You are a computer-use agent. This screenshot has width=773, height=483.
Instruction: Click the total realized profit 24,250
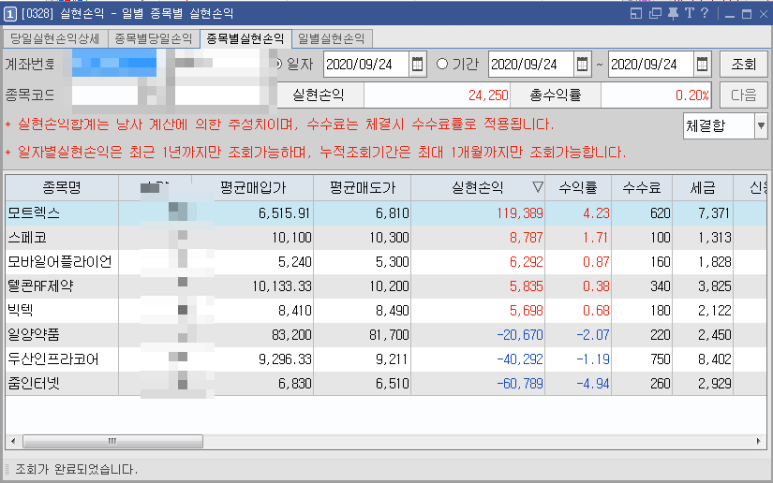click(488, 95)
